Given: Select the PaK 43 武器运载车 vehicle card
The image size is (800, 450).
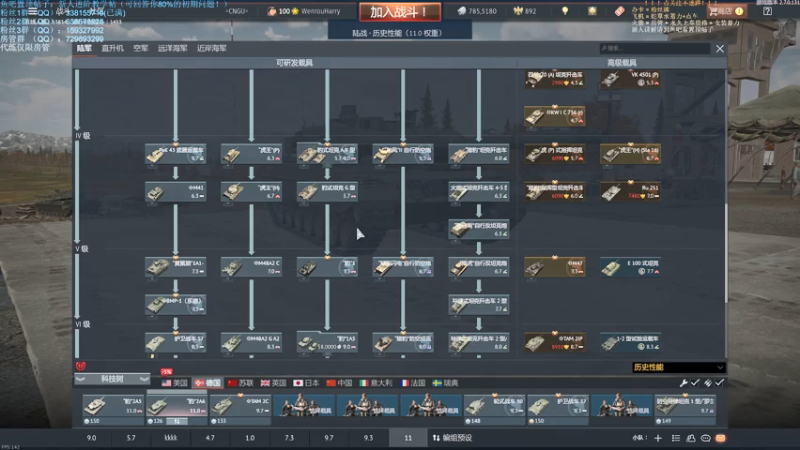Looking at the screenshot, I should 176,154.
